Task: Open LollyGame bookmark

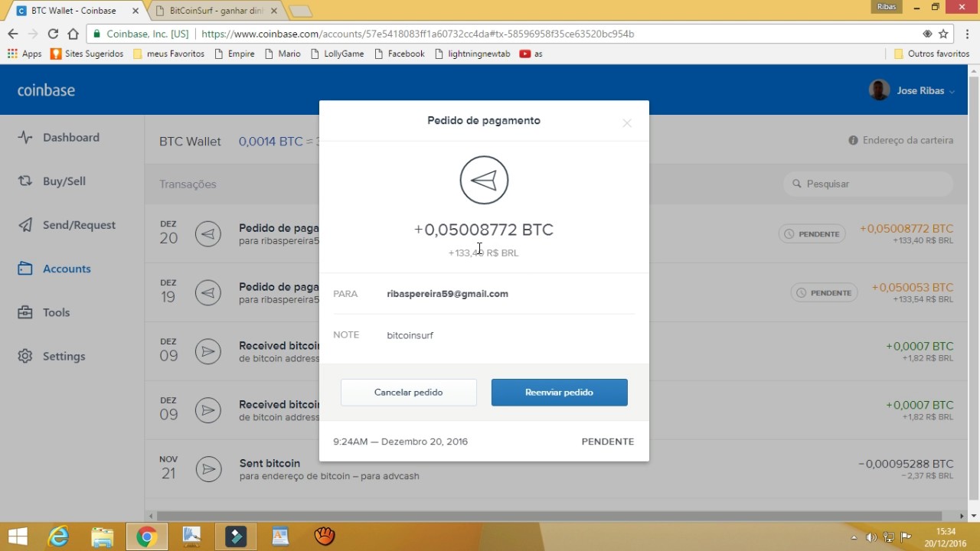Action: (337, 54)
